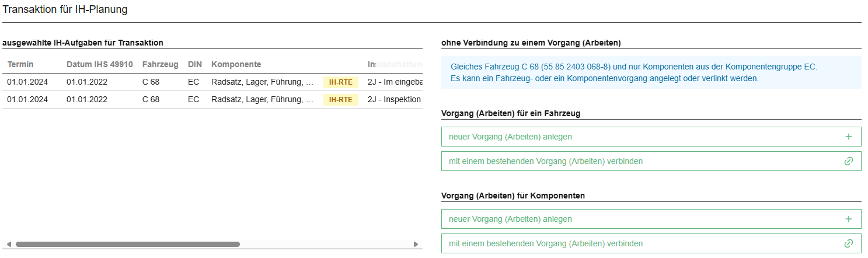Select the row with '2J - Im eingeba' text
The width and height of the screenshot is (868, 258).
tap(394, 82)
